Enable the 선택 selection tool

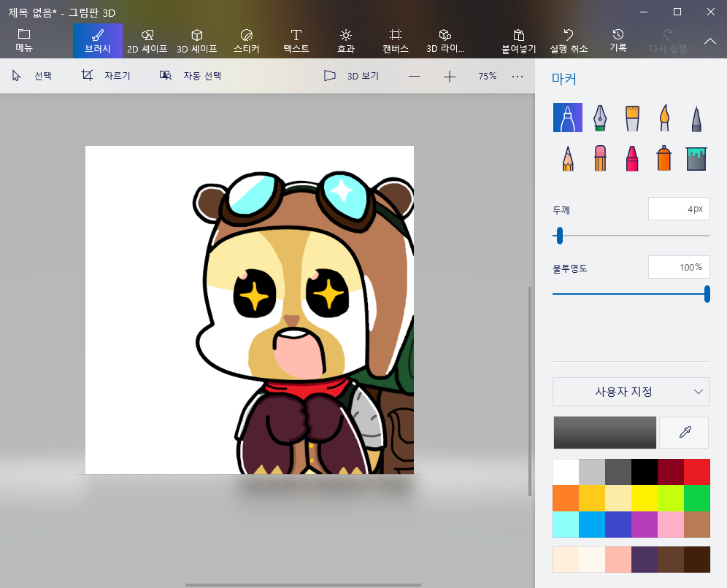click(x=33, y=76)
